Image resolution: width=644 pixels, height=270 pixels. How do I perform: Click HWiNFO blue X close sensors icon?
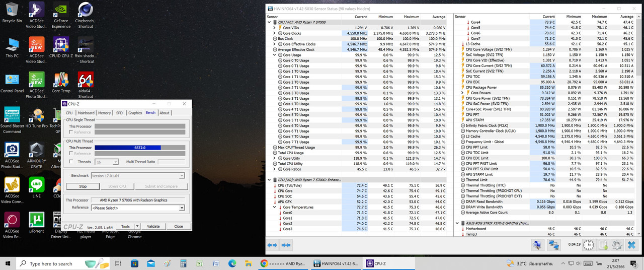tap(631, 245)
